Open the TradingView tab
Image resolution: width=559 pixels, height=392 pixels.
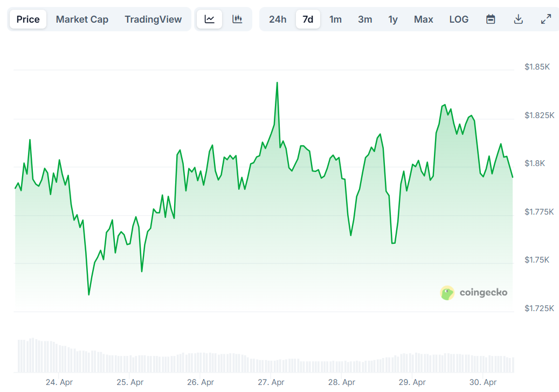153,19
